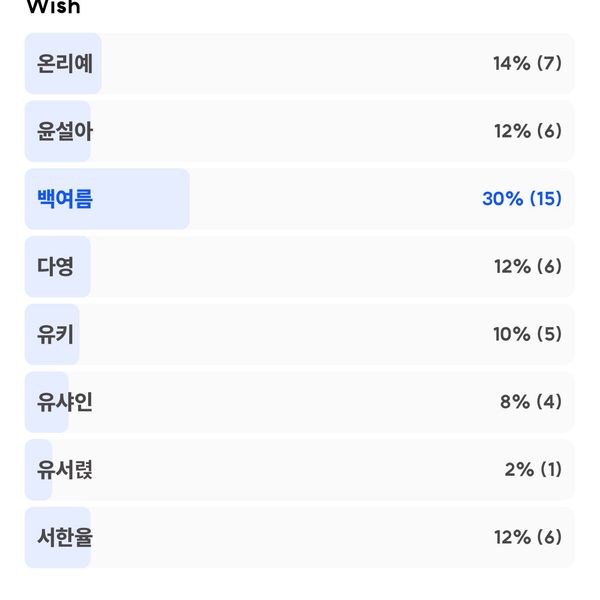Click the 10% (5) result text

[527, 334]
